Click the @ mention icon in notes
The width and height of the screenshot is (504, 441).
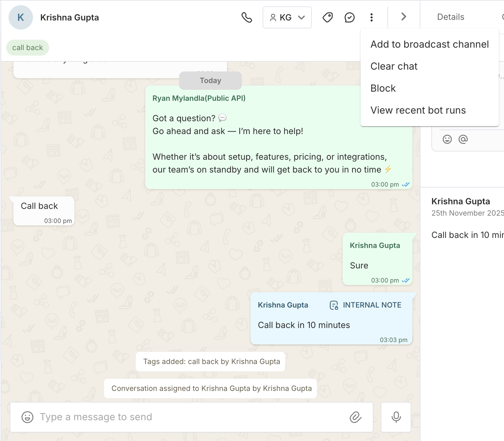[463, 139]
